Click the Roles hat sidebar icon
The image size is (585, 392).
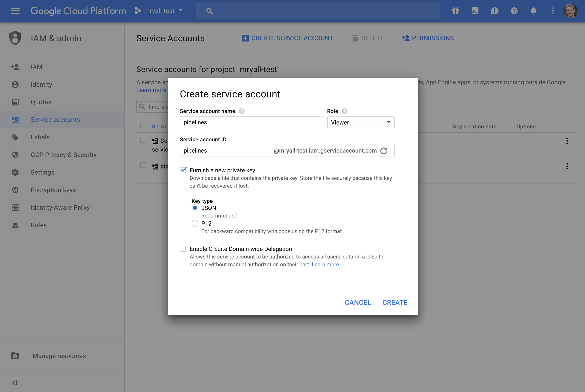click(15, 225)
